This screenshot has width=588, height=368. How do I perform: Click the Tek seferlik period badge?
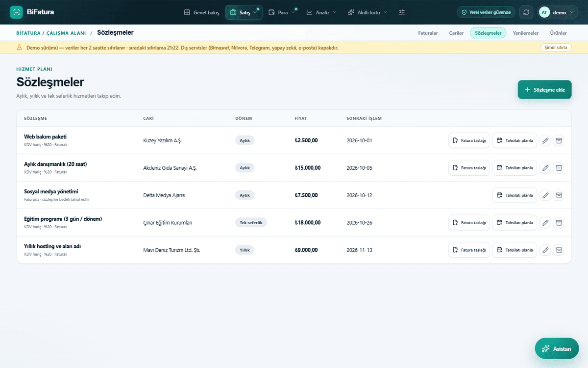(x=251, y=223)
